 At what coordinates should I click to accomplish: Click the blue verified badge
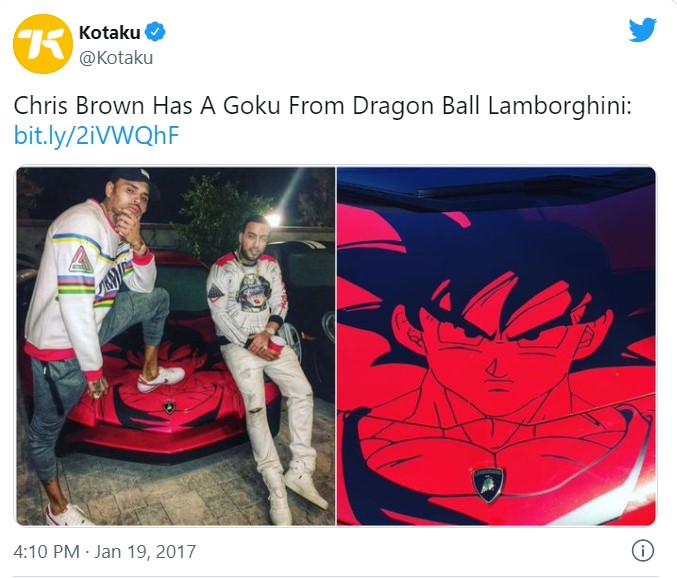click(155, 32)
